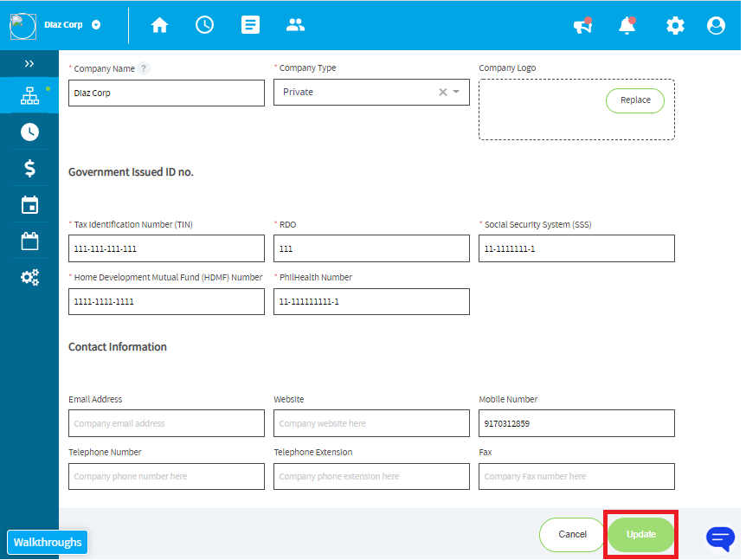Open the Walkthroughs button
746x560 pixels.
tap(48, 543)
